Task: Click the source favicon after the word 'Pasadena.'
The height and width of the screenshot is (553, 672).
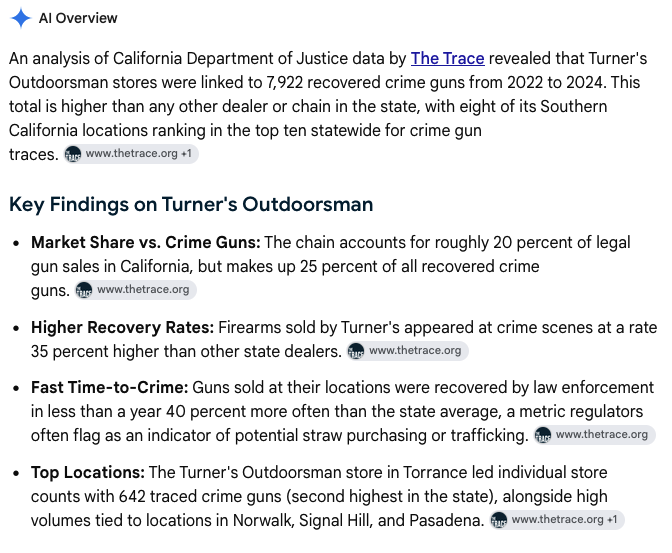Action: click(498, 520)
